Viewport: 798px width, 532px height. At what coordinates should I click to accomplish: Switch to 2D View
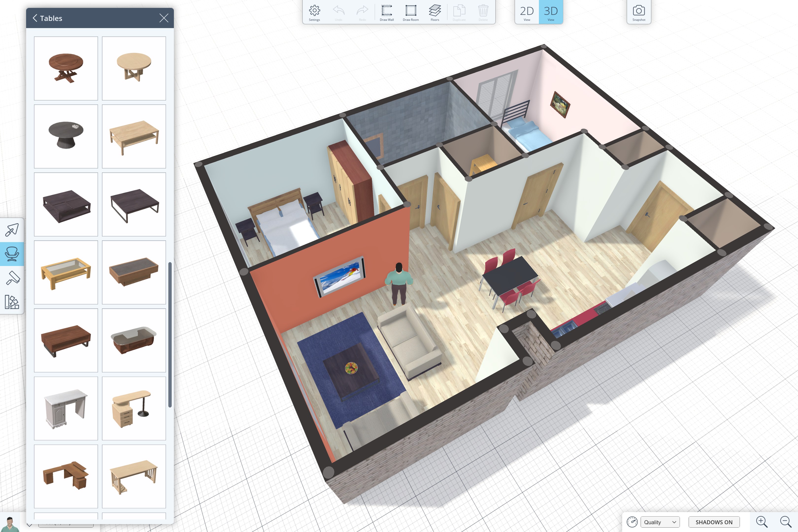click(527, 13)
